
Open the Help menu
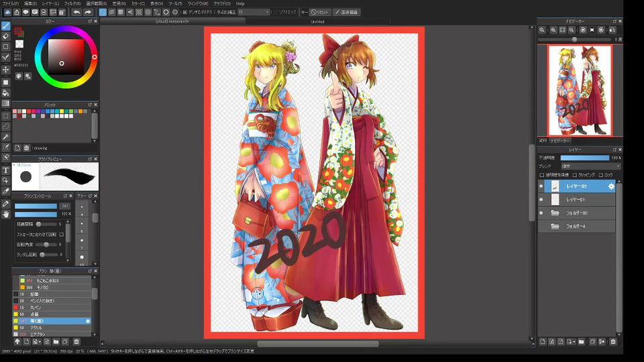tap(240, 3)
